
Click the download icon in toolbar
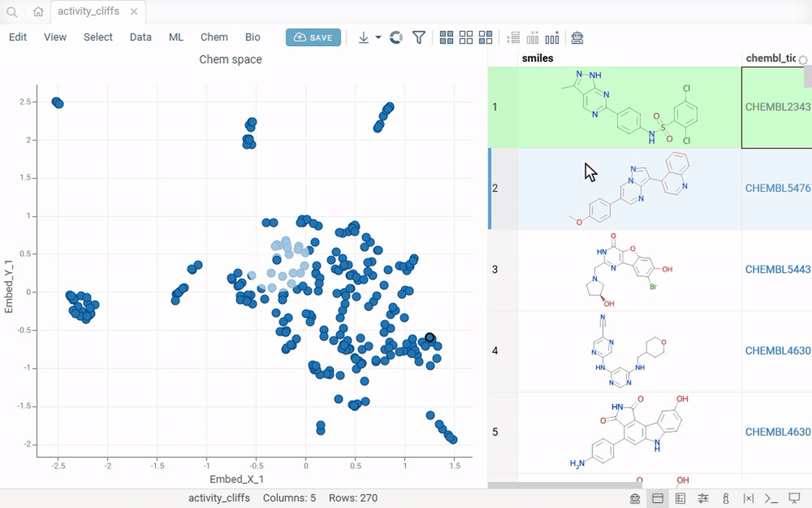click(x=363, y=38)
